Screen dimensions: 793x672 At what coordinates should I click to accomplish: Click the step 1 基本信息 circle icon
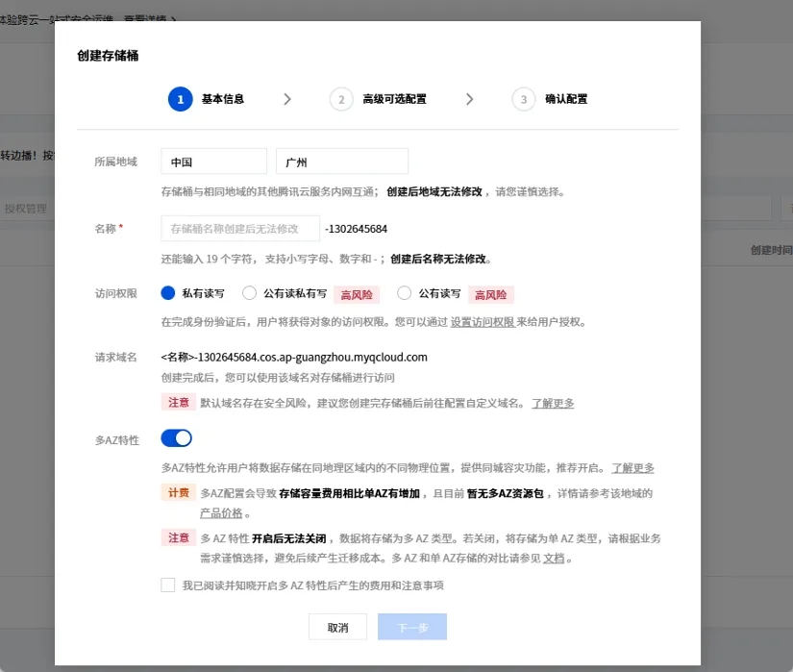[x=181, y=99]
